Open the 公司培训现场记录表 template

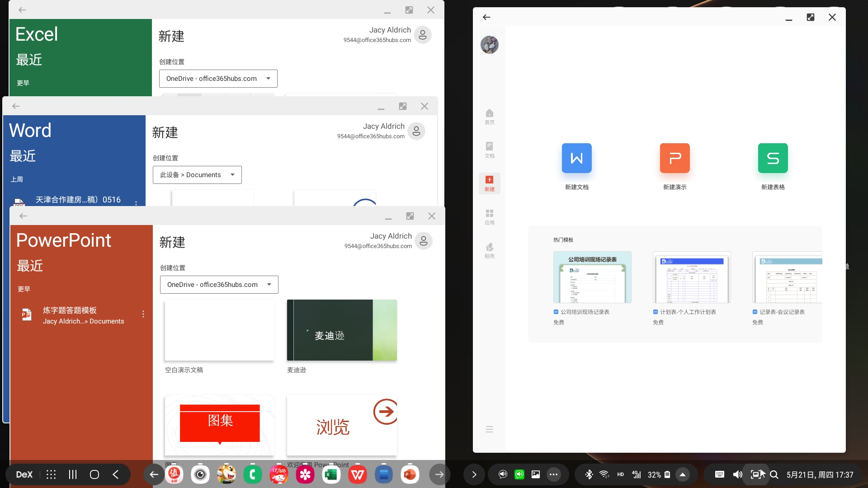tap(592, 277)
